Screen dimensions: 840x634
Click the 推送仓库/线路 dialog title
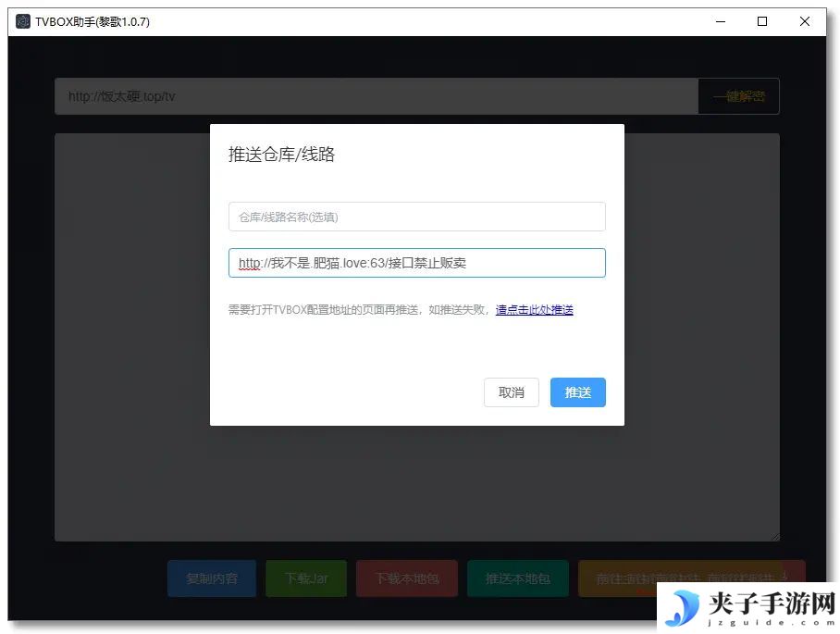(281, 155)
